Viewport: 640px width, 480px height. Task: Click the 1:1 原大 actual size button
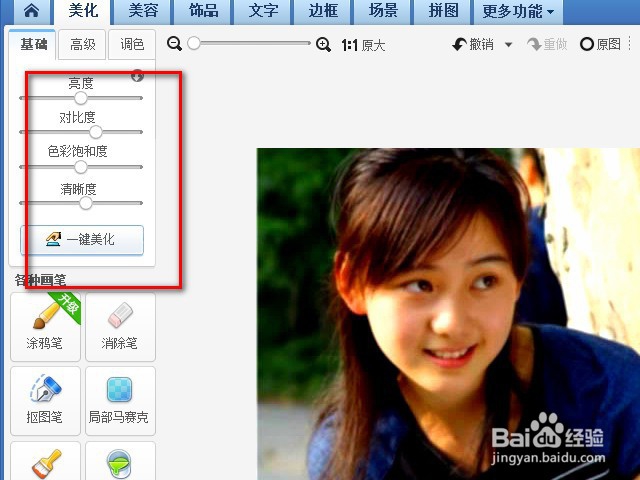363,45
